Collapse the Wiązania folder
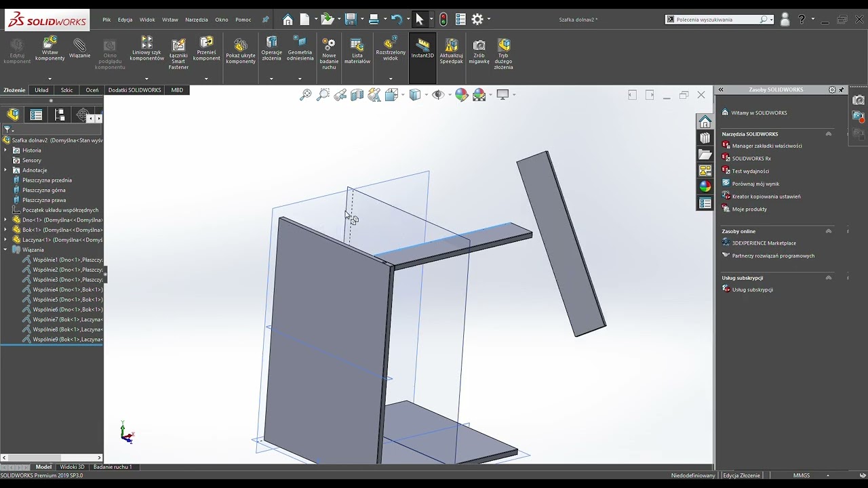The height and width of the screenshot is (488, 868). pos(5,250)
